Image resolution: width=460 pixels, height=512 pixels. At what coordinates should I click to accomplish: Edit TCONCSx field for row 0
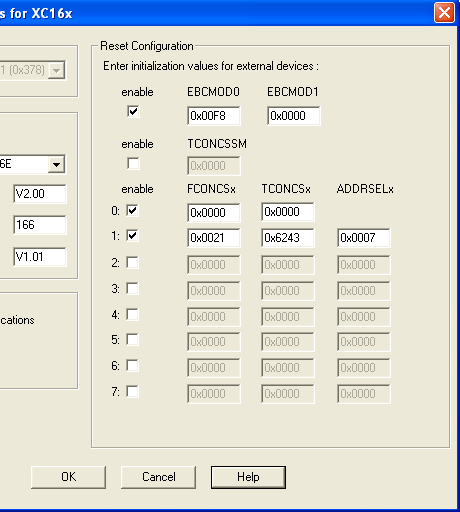[x=288, y=212]
